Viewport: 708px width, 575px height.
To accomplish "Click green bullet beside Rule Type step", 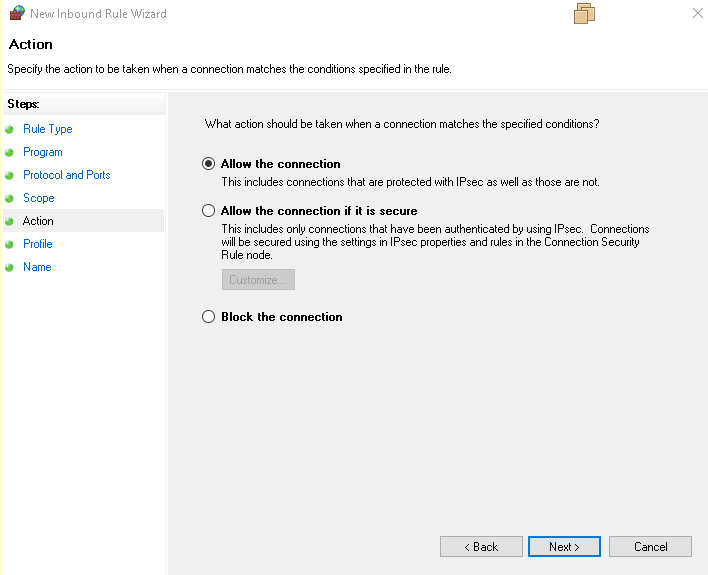I will pos(10,130).
